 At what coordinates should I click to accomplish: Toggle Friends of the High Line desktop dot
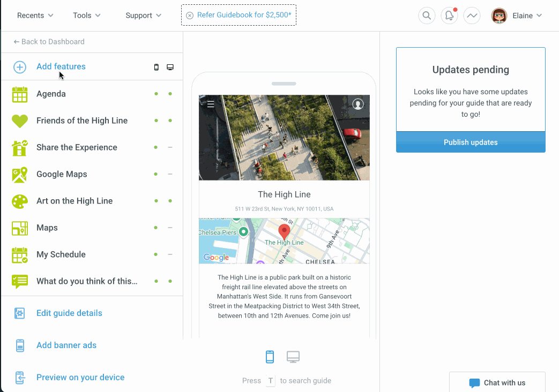coord(170,120)
